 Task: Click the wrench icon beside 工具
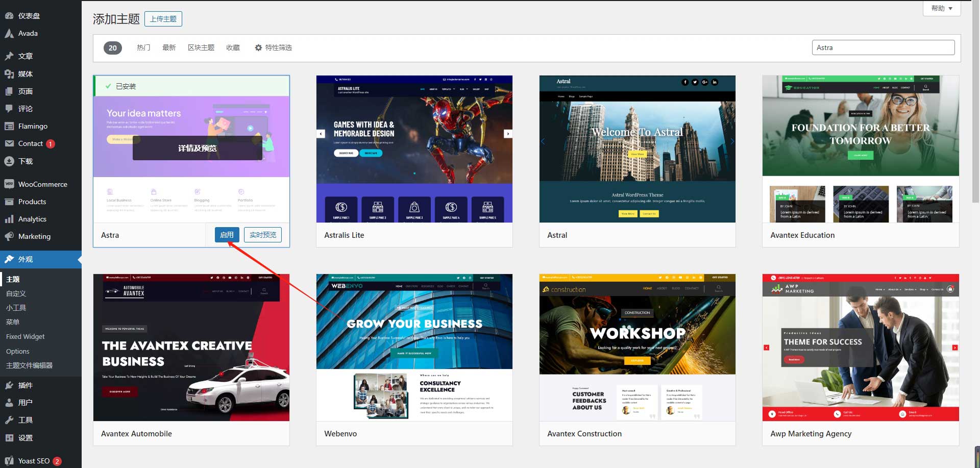(x=9, y=420)
